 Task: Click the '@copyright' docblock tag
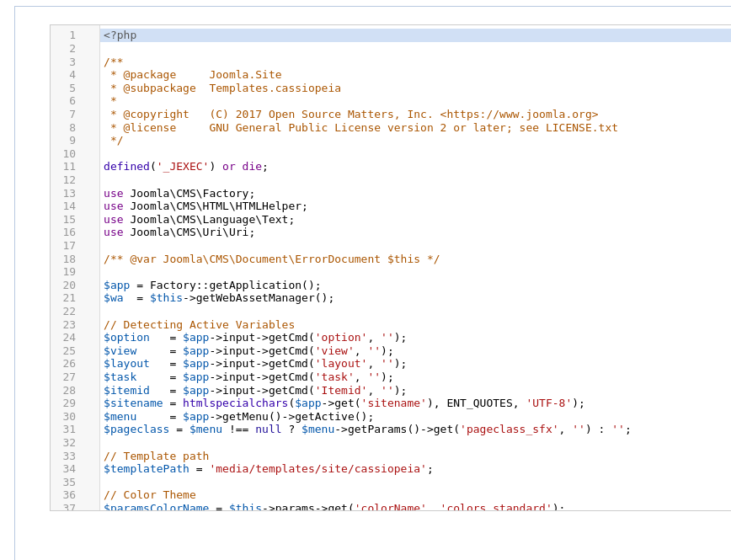156,115
